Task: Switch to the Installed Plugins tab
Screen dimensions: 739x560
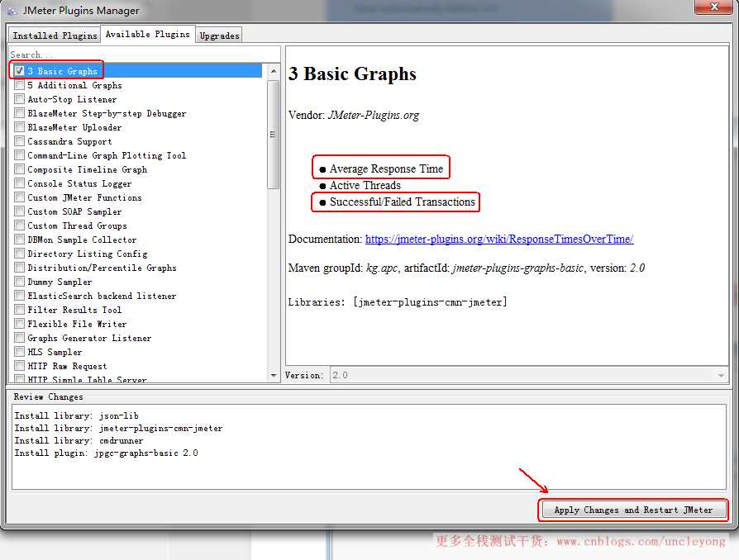Action: coord(55,36)
